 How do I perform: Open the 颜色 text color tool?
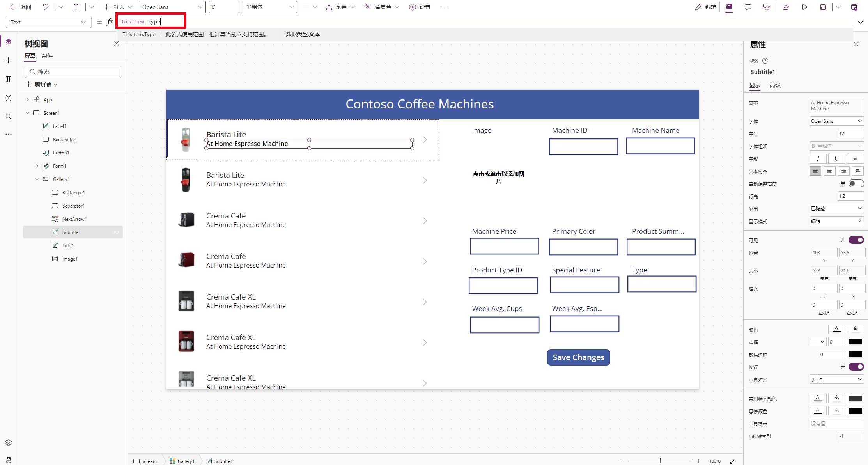(x=340, y=7)
